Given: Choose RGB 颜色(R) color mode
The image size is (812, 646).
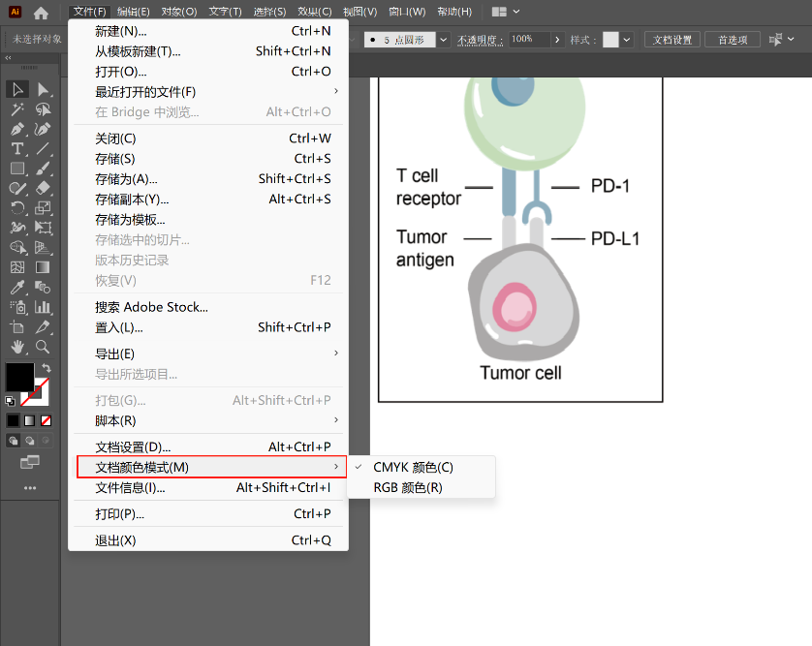Looking at the screenshot, I should coord(407,488).
